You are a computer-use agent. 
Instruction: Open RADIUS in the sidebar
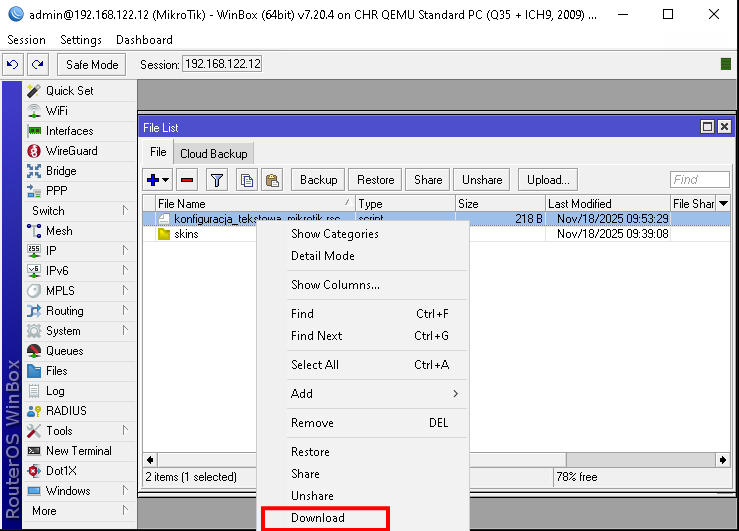(79, 411)
